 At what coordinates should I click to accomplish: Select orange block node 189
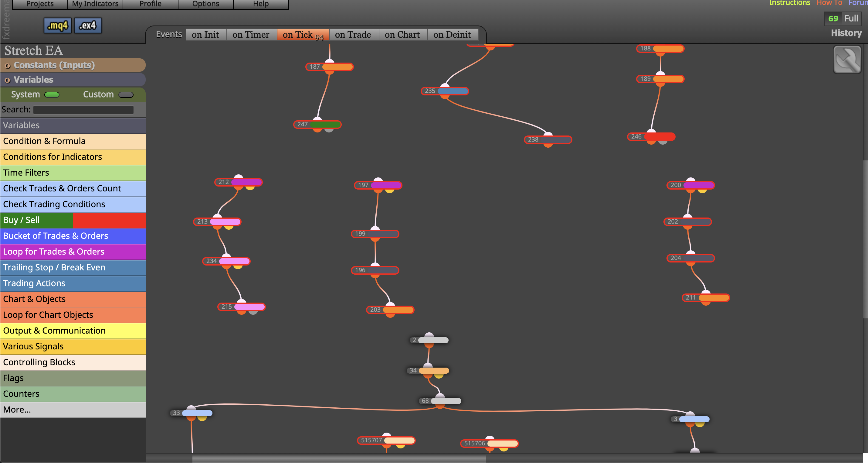pyautogui.click(x=660, y=79)
